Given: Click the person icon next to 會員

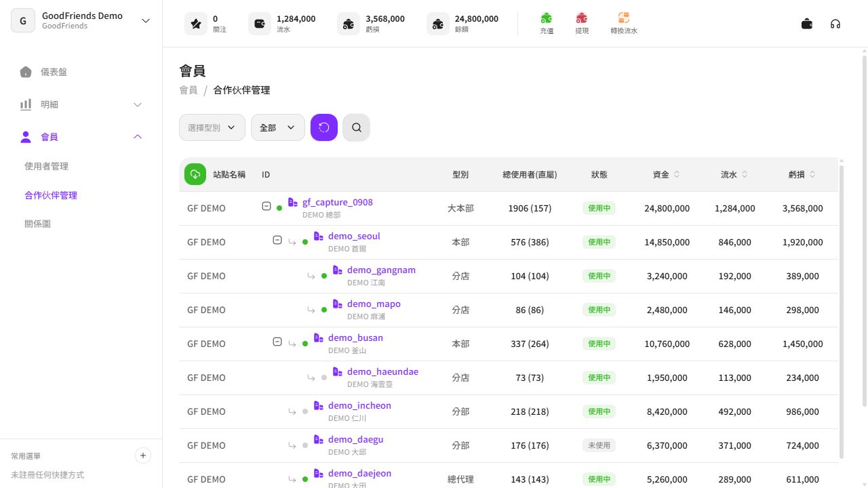Looking at the screenshot, I should coord(26,137).
